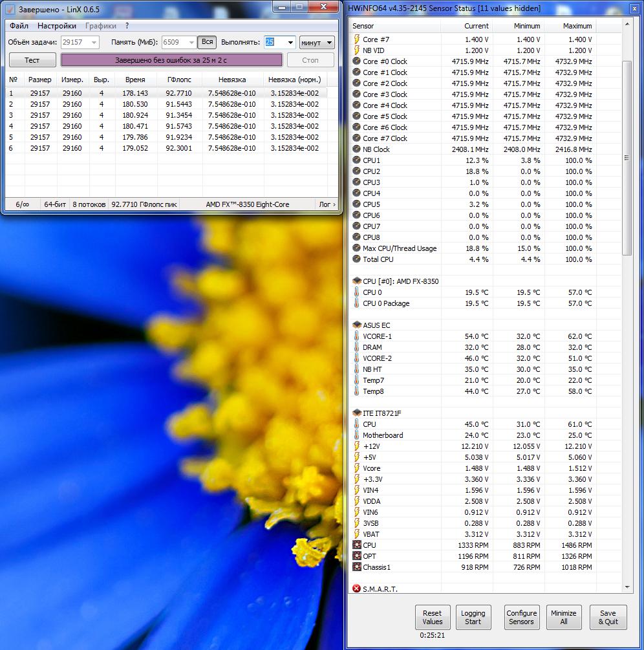Open the ? help menu
644x650 pixels.
[x=127, y=26]
